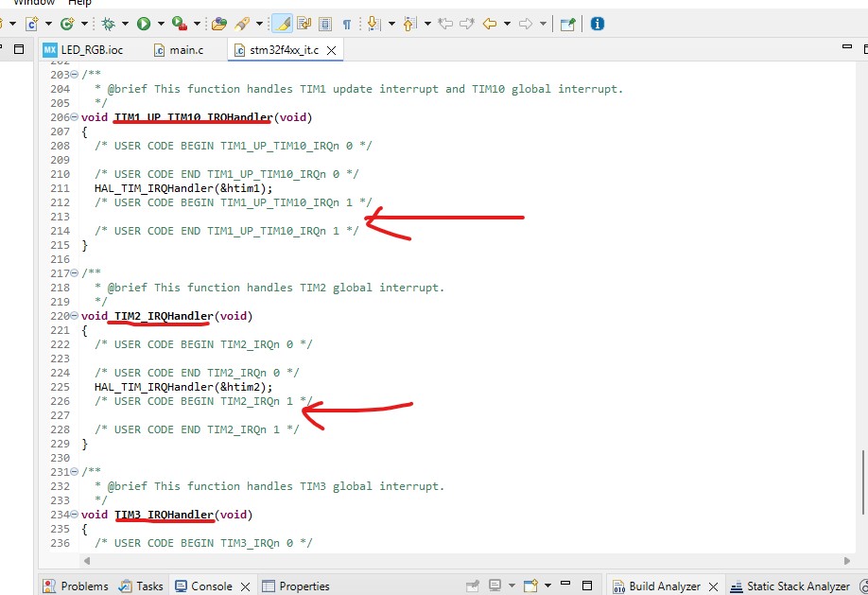
Task: Launch the external tools run icon
Action: point(179,24)
